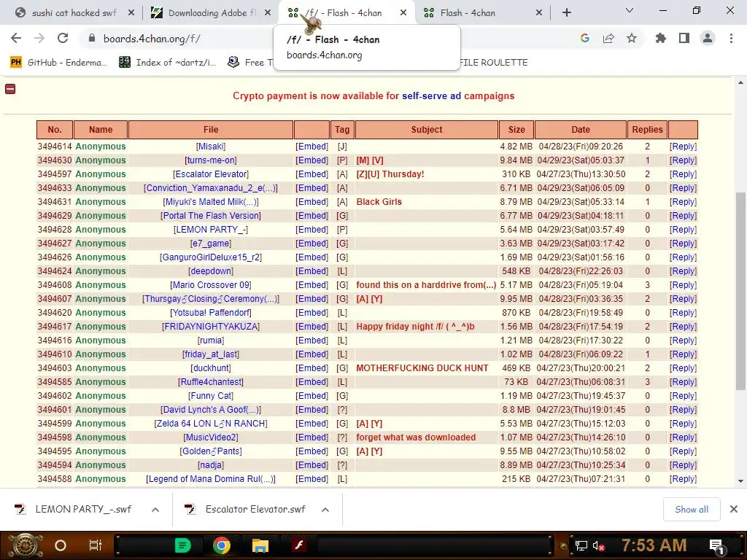This screenshot has width=747, height=560.
Task: Click the self-serve ad link
Action: tap(432, 96)
